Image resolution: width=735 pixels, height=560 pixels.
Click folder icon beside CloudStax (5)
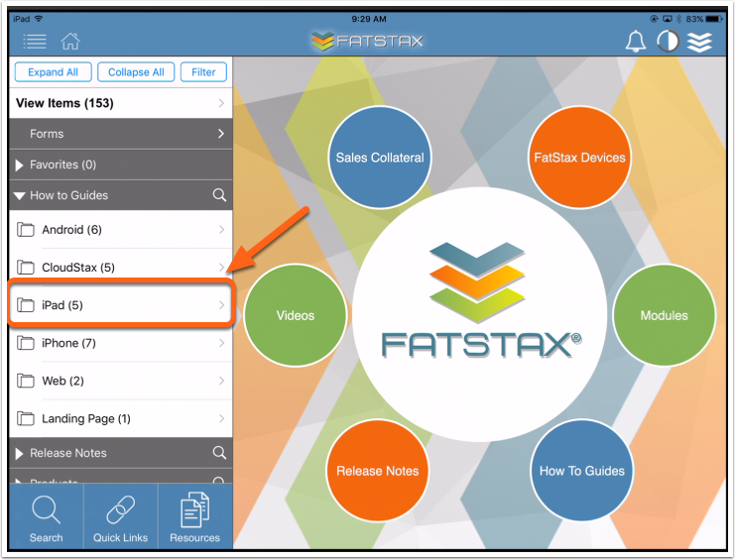click(x=26, y=268)
